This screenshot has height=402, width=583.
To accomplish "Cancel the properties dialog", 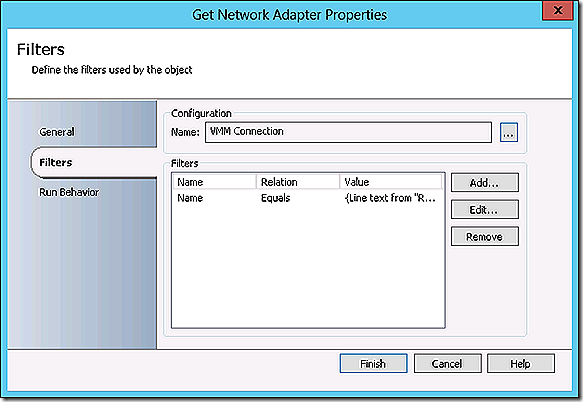I will (447, 363).
